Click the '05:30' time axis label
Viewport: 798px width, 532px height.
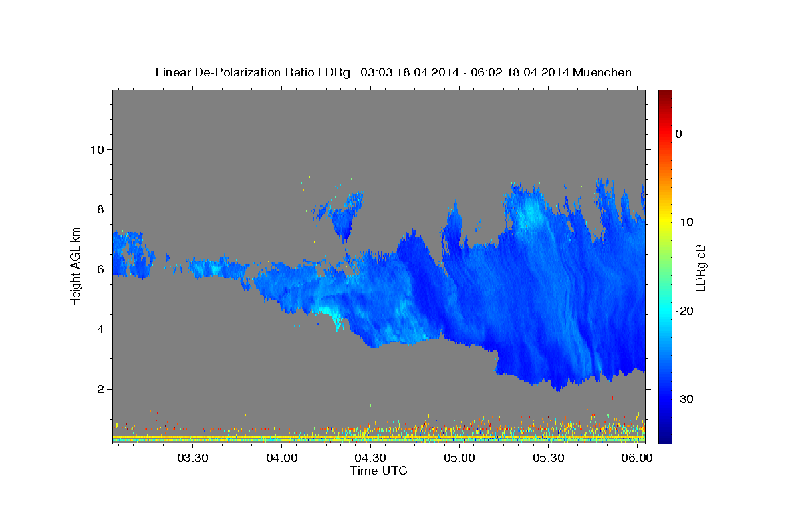pyautogui.click(x=549, y=458)
